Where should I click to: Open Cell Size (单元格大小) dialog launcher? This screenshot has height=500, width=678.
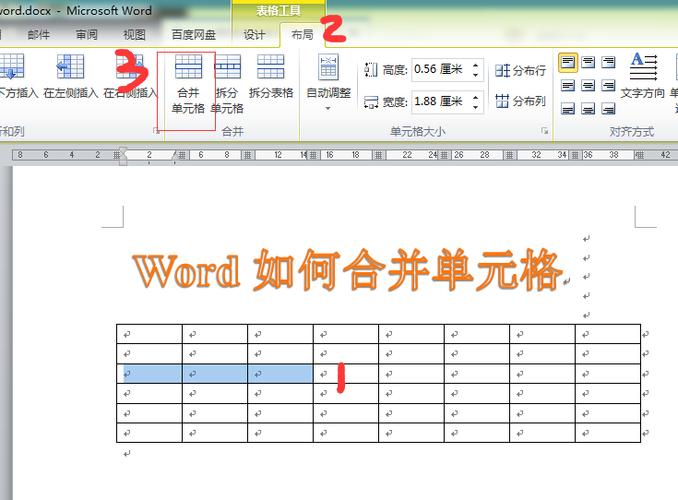click(545, 131)
